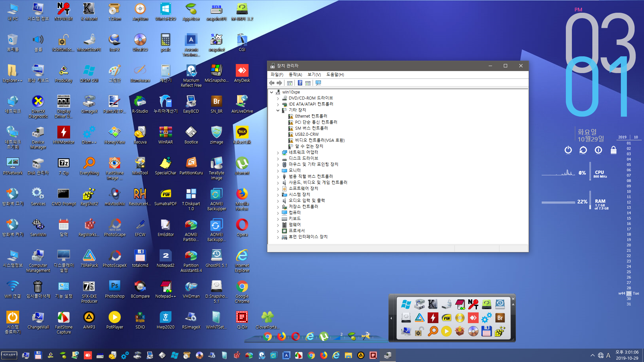Screen dimensions: 644x362
Task: Expand the 프로세서 node
Action: [x=278, y=231]
